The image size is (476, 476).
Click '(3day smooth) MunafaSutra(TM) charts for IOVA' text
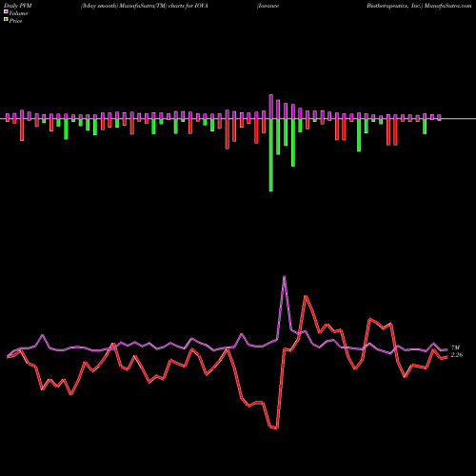[145, 6]
